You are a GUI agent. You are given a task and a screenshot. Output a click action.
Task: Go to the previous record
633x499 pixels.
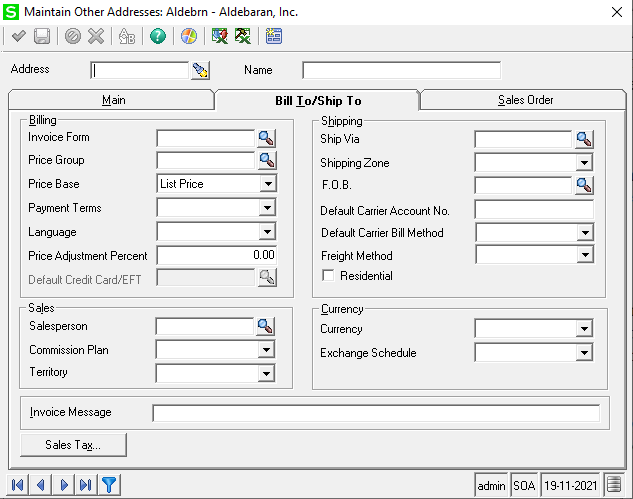click(40, 484)
